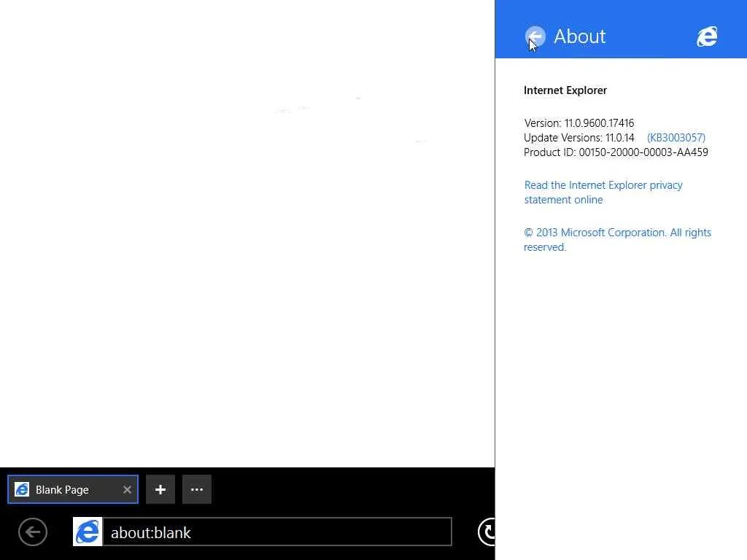Refresh the page with reload button
The height and width of the screenshot is (560, 747).
[487, 532]
